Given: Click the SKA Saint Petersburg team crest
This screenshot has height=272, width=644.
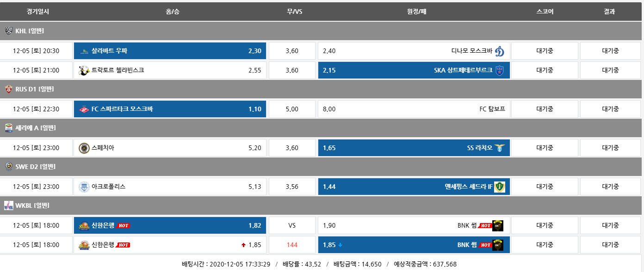Looking at the screenshot, I should pyautogui.click(x=499, y=71).
